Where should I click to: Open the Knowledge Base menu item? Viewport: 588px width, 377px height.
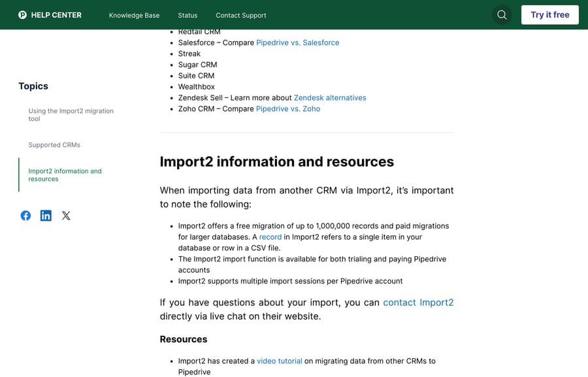134,16
